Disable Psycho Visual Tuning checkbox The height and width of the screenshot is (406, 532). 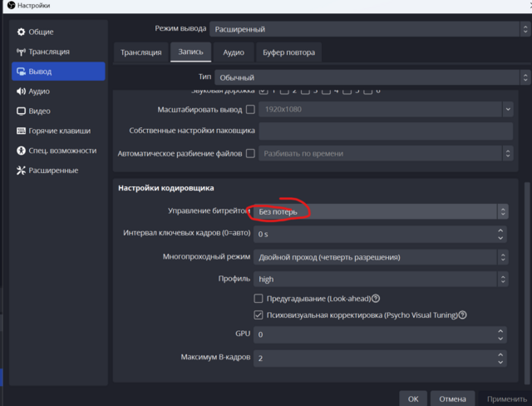[x=259, y=315]
